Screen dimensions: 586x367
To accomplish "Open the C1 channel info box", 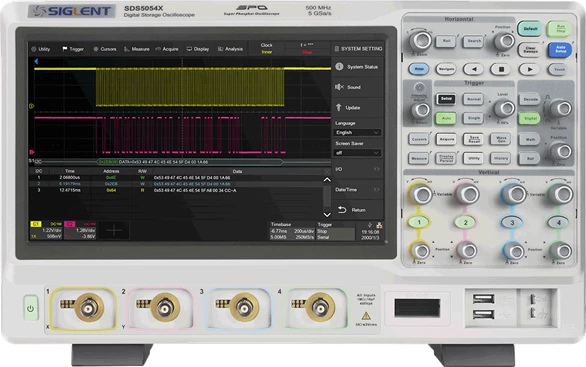I will tap(46, 230).
